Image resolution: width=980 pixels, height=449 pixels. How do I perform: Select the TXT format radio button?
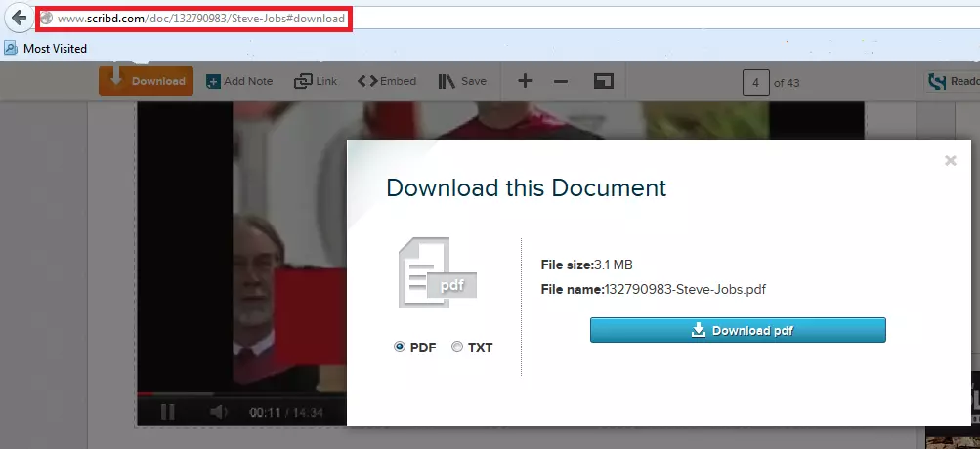click(457, 347)
